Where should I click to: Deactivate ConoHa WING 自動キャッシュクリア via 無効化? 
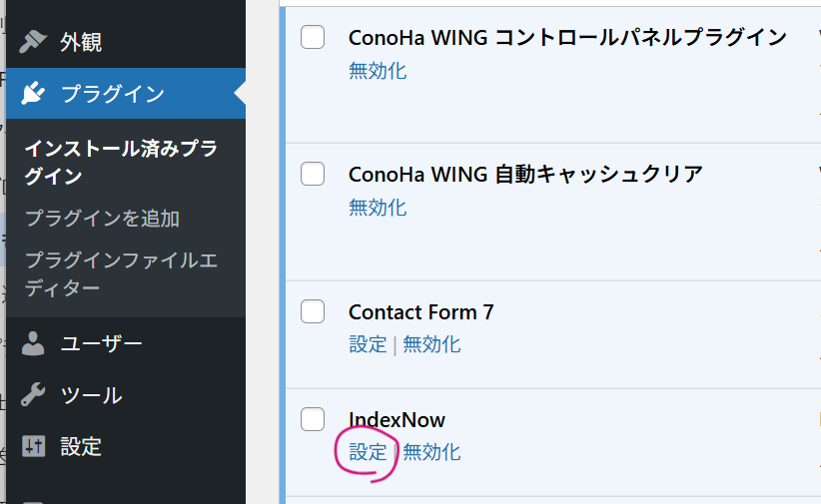[x=378, y=208]
